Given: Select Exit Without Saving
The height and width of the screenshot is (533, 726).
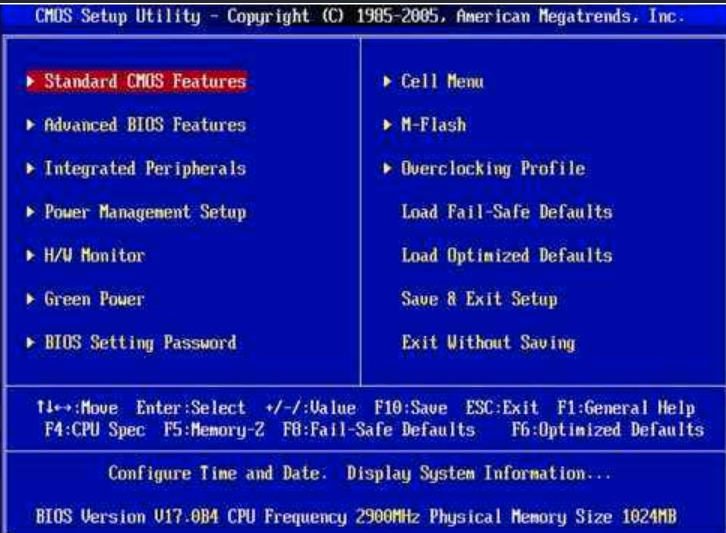Looking at the screenshot, I should (488, 343).
